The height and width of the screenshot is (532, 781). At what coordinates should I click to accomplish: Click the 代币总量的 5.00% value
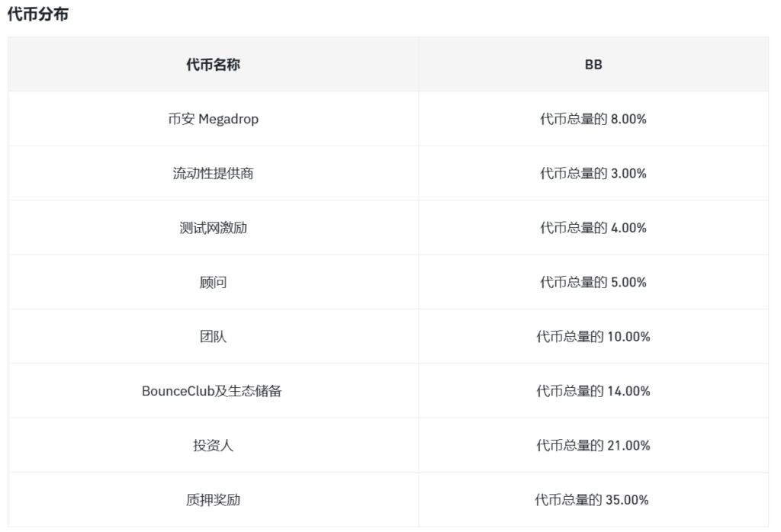tap(593, 282)
